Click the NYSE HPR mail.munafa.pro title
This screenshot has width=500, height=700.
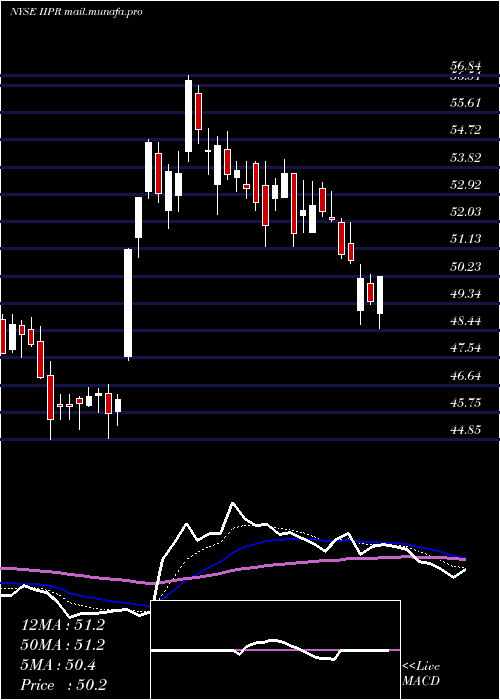[76, 12]
